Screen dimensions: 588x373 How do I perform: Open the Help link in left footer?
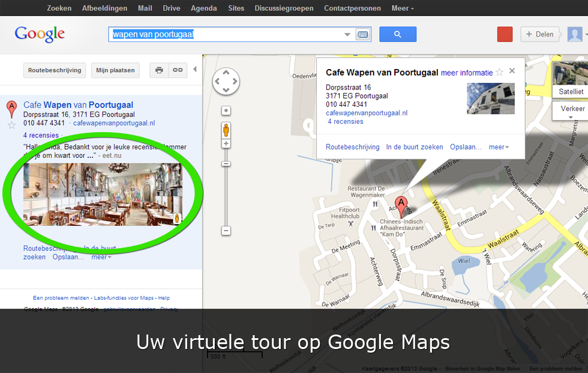(x=164, y=298)
